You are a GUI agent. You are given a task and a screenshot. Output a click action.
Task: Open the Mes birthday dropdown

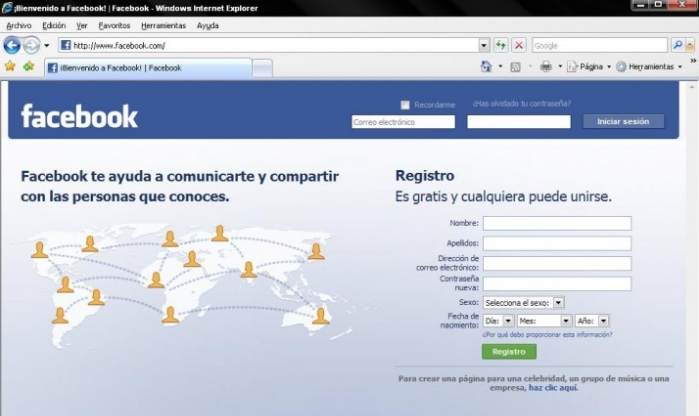[x=544, y=321]
